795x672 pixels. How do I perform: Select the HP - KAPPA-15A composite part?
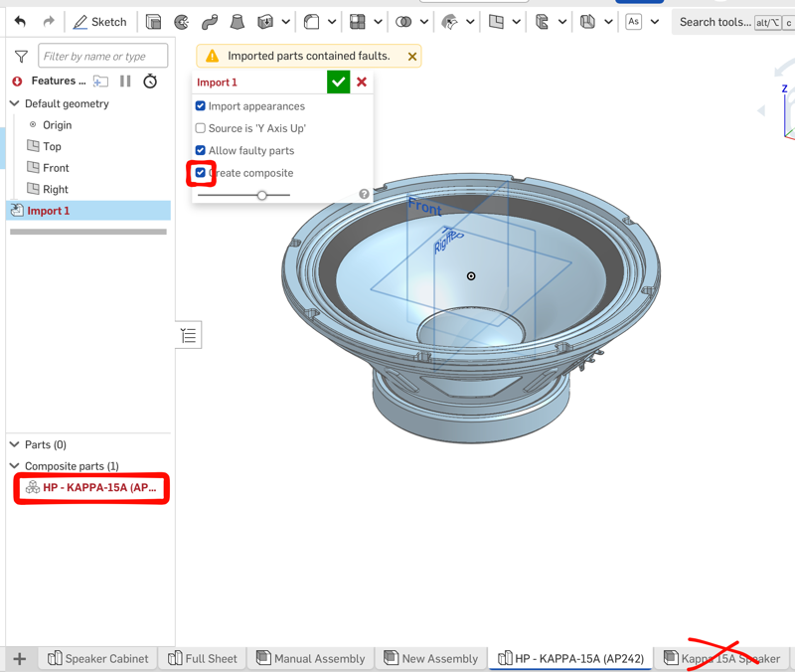point(91,487)
